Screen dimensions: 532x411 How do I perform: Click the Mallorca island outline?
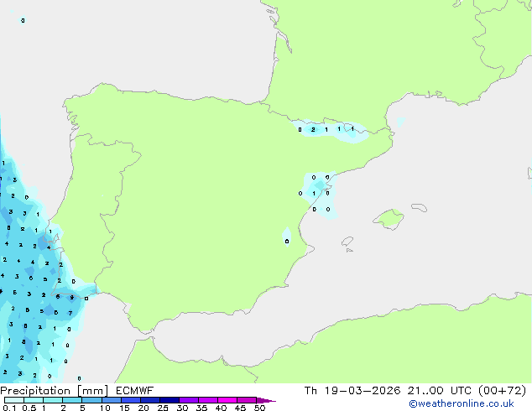[x=389, y=220]
